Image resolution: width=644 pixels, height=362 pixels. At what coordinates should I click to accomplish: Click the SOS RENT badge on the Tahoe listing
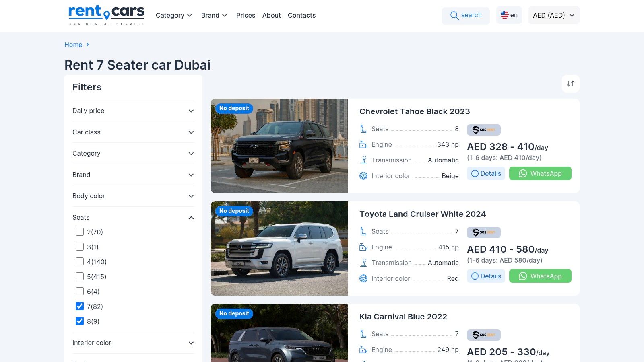tap(483, 130)
